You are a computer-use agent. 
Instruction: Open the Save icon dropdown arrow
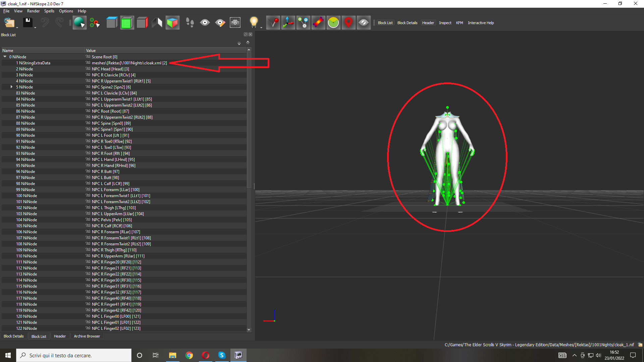tap(35, 27)
